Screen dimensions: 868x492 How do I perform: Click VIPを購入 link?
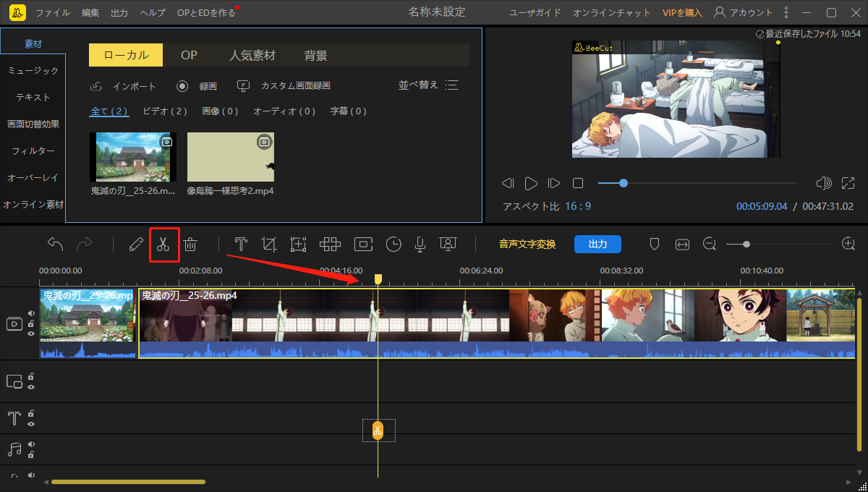(682, 13)
